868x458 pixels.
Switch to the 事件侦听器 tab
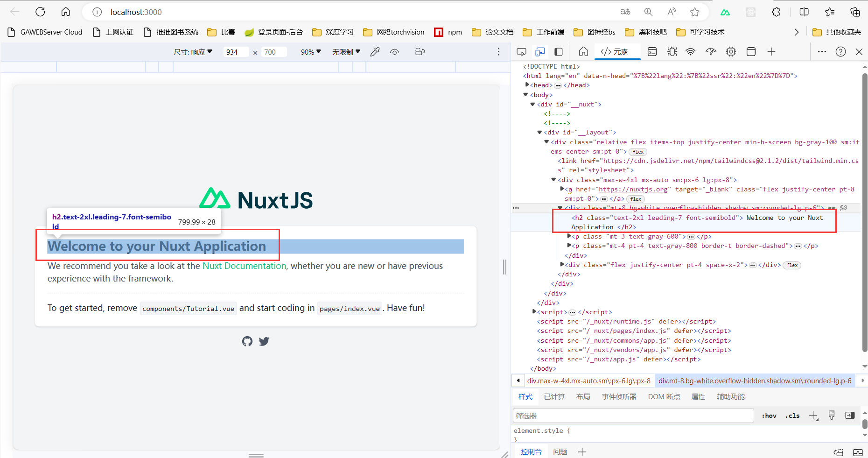(619, 397)
